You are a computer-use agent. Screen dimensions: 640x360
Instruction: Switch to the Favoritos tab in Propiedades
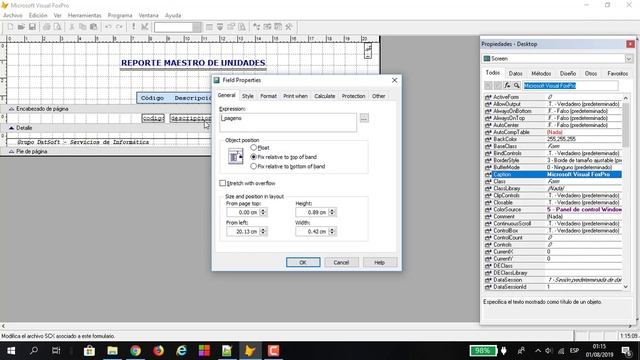[x=618, y=73]
